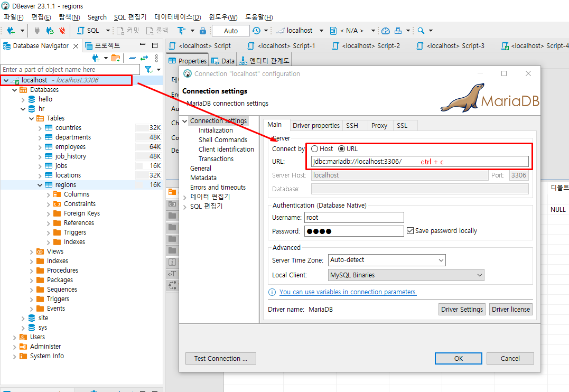Minimize the Database Navigator panel
Image resolution: width=569 pixels, height=392 pixels.
143,45
